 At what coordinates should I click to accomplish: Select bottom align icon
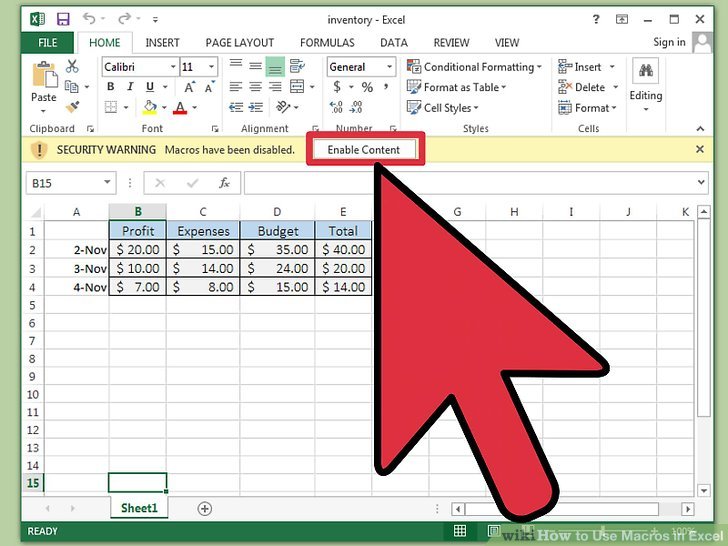275,67
